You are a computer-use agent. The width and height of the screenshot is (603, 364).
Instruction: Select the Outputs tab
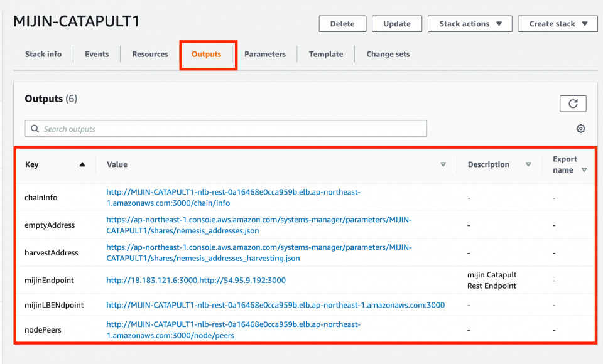(x=207, y=54)
